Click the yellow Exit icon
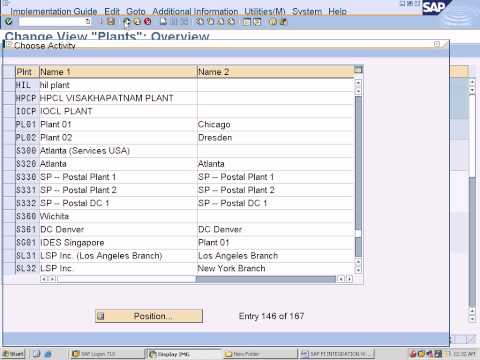The height and width of the screenshot is (360, 480). (137, 22)
